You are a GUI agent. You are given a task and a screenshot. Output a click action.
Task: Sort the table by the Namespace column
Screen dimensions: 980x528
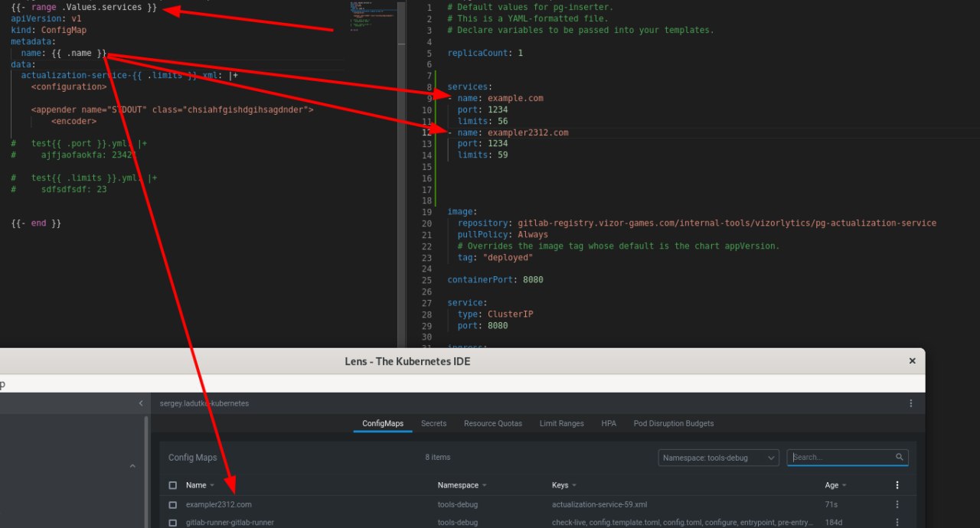pyautogui.click(x=462, y=485)
